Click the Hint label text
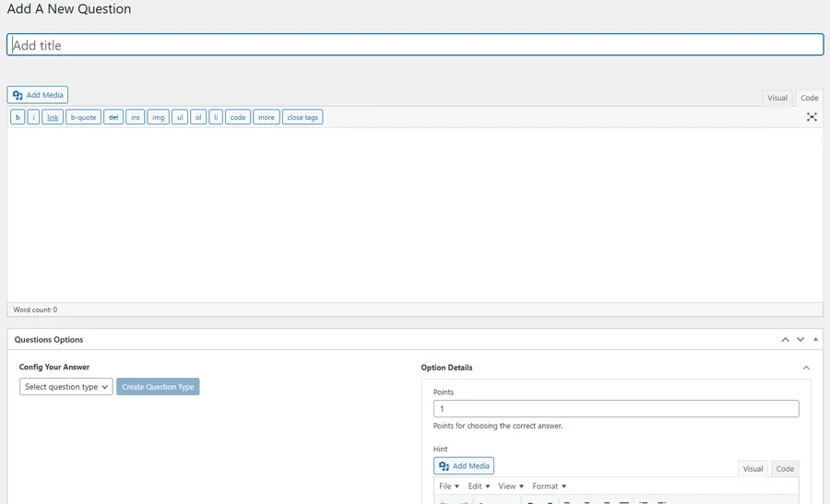The image size is (830, 504). point(441,449)
